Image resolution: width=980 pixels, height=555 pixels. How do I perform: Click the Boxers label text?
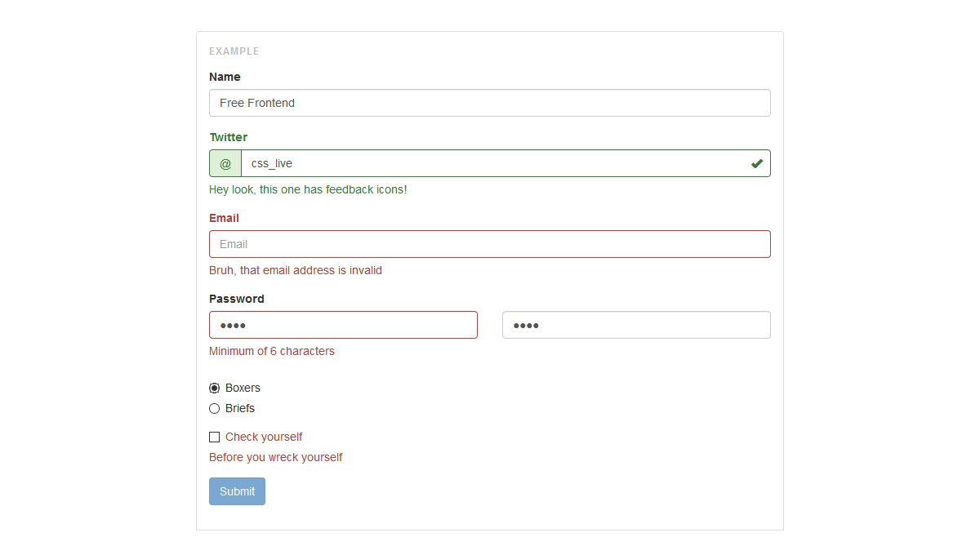coord(243,388)
